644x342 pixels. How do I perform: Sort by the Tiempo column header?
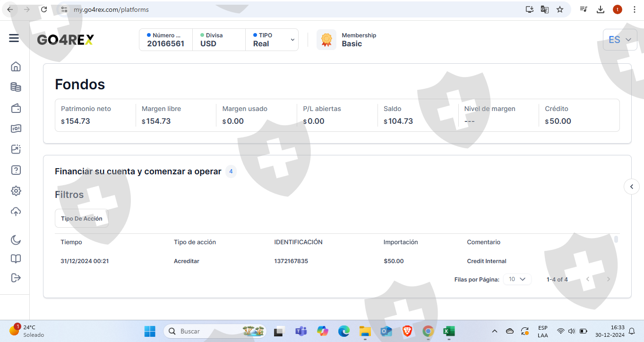71,242
